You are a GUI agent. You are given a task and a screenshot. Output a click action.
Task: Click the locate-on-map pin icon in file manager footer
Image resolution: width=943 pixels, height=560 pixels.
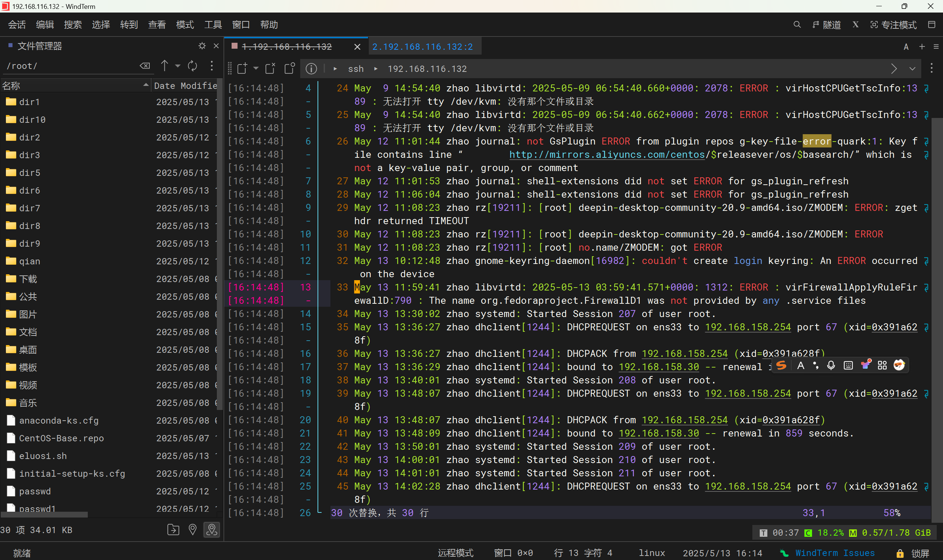point(193,530)
